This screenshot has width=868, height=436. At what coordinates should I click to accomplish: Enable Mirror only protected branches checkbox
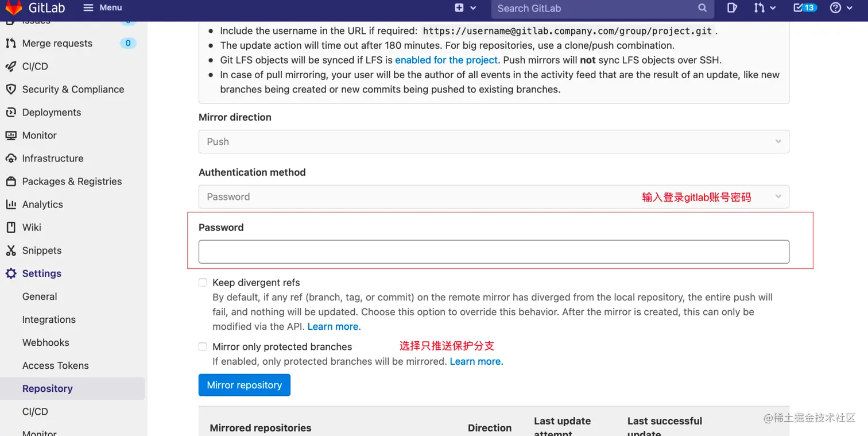click(203, 346)
